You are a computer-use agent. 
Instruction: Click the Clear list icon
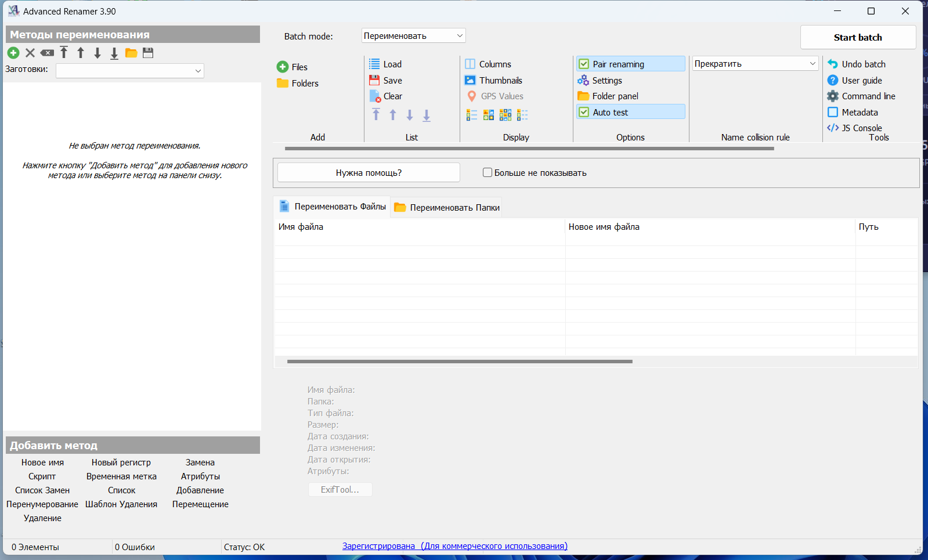375,96
